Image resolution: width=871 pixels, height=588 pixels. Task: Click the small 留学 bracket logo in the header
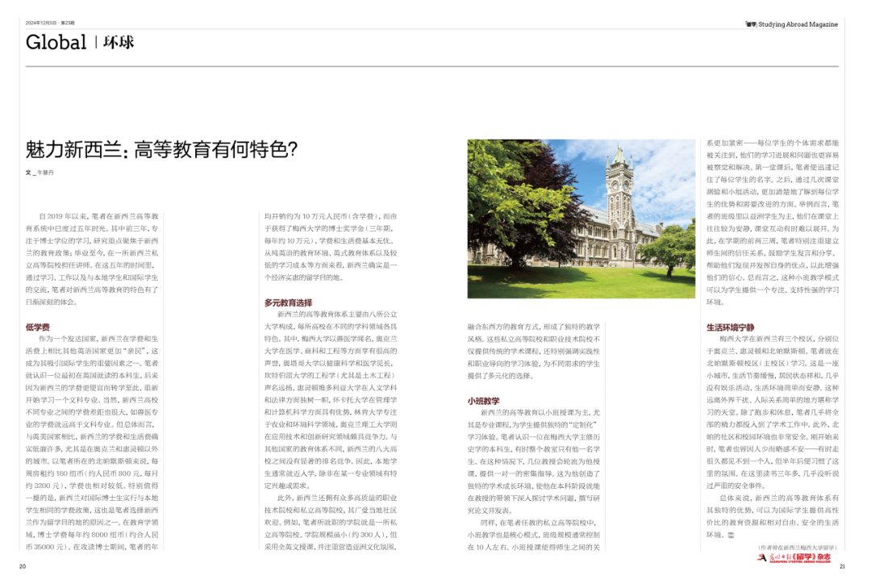751,24
